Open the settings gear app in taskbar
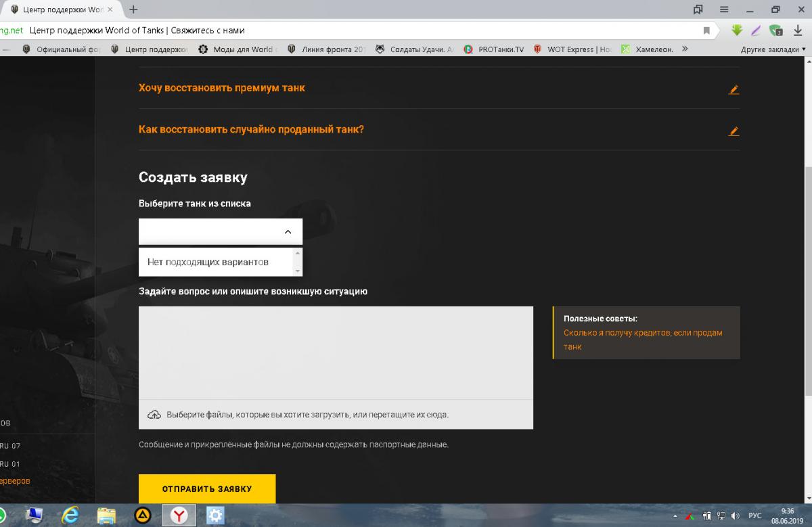The width and height of the screenshot is (812, 527). [x=215, y=515]
